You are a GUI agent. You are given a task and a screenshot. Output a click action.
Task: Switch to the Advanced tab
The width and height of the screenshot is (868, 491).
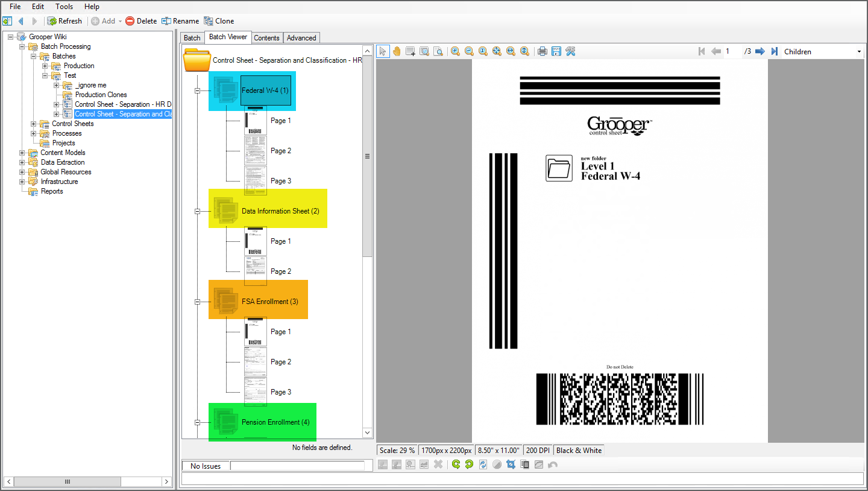[x=301, y=37]
